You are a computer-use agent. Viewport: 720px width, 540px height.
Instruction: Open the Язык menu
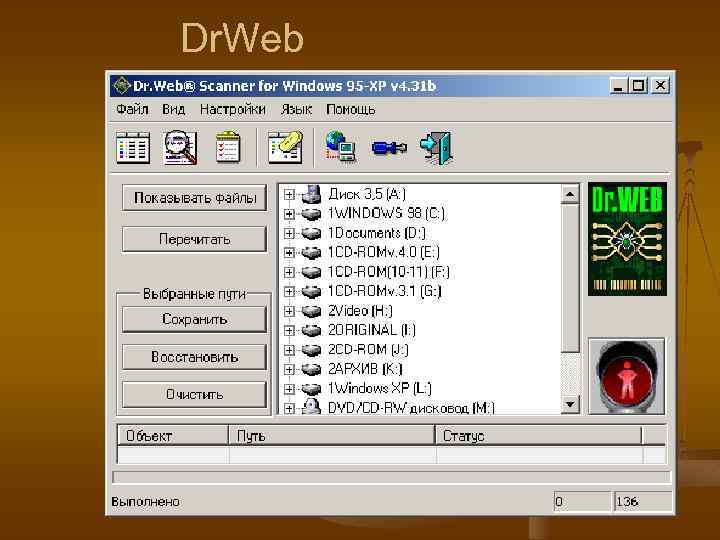coord(296,110)
